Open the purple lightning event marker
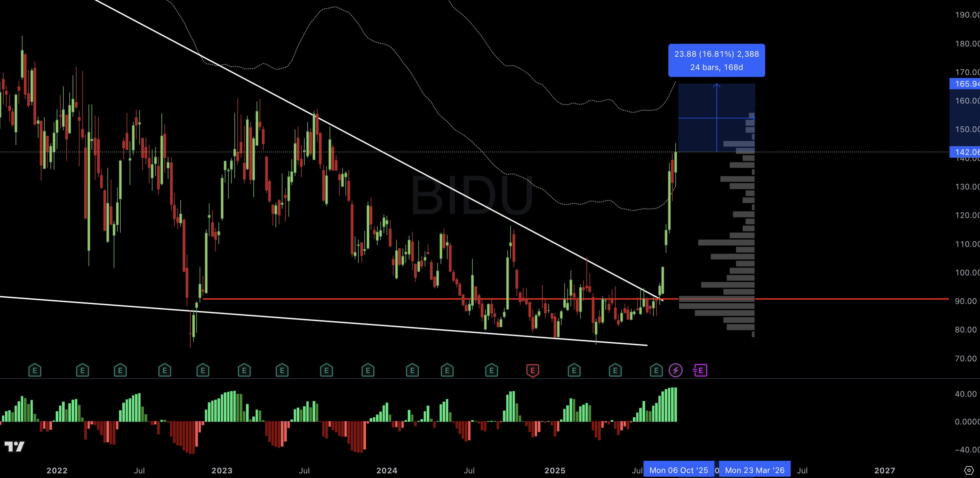980x478 pixels. tap(676, 370)
